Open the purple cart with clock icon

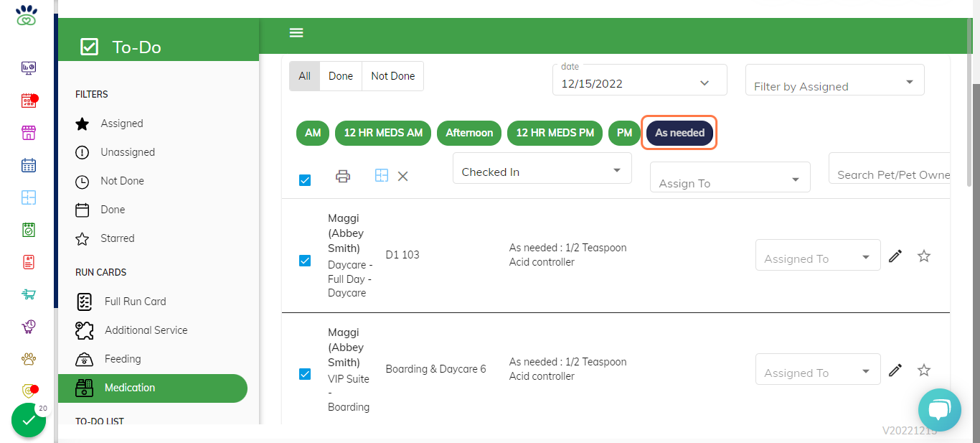coord(29,327)
